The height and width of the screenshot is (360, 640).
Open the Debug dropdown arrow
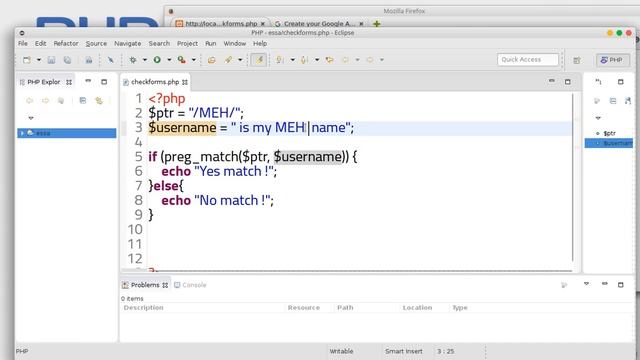(144, 60)
